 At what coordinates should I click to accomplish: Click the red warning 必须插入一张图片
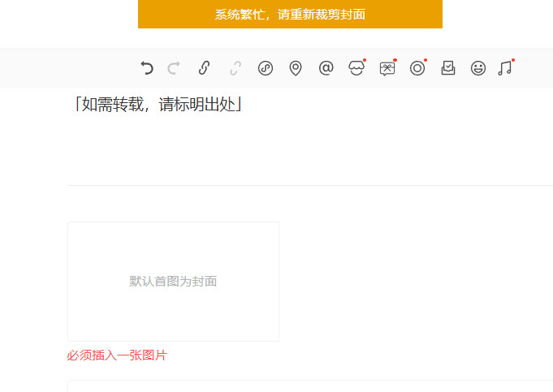[117, 355]
